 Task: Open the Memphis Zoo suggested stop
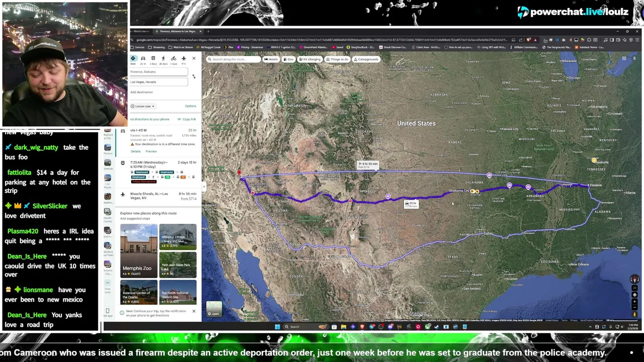pyautogui.click(x=139, y=250)
